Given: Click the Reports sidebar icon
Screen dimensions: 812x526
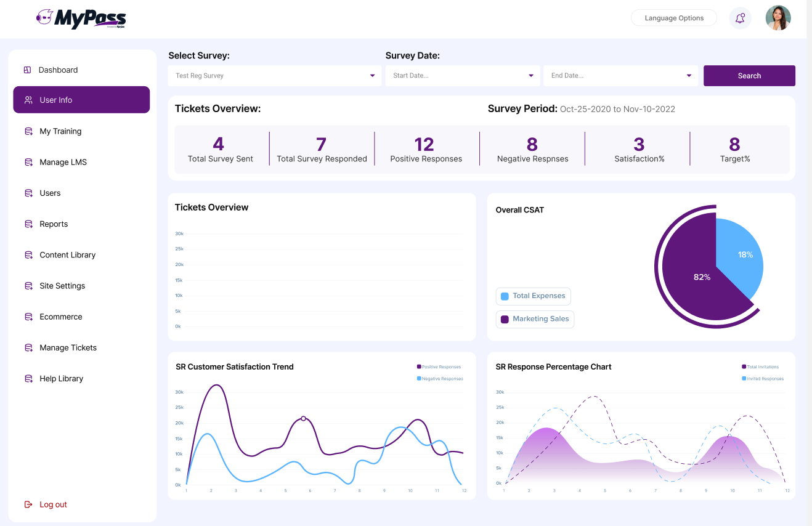Looking at the screenshot, I should (28, 224).
